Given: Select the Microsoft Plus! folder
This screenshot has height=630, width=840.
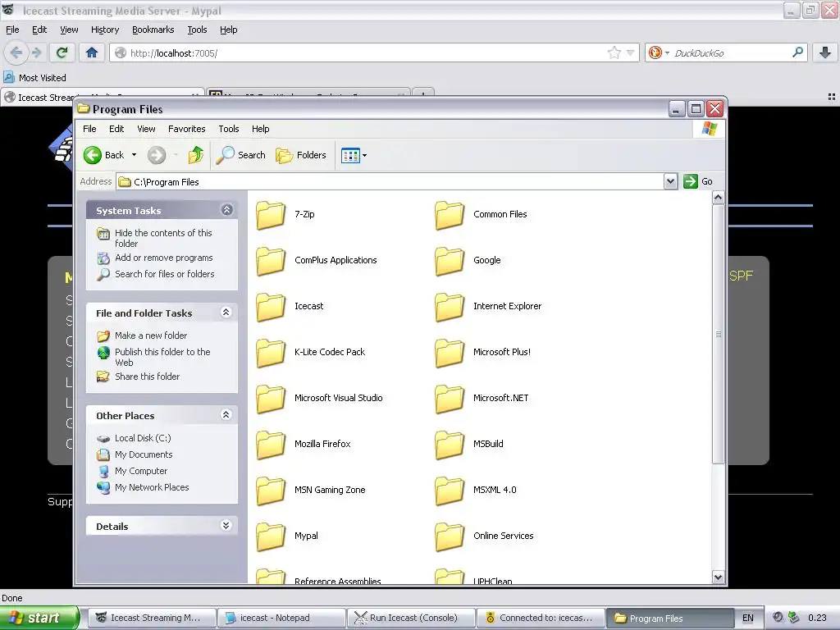Looking at the screenshot, I should click(482, 352).
